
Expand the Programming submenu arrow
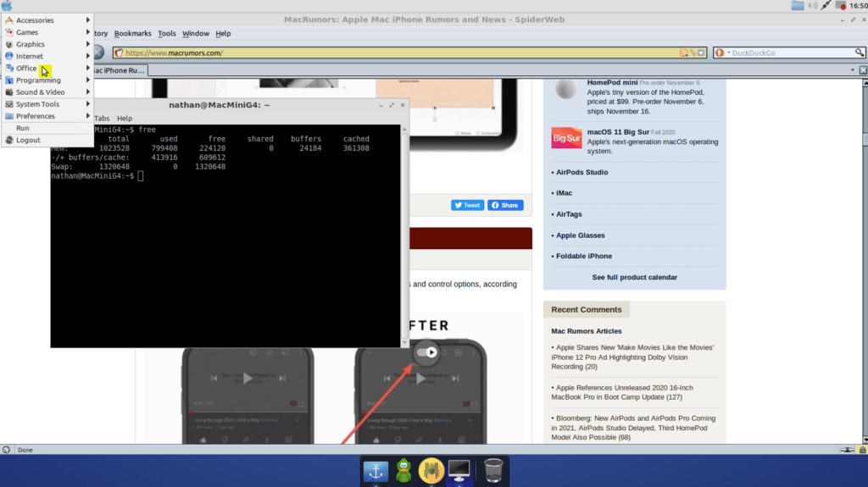88,80
